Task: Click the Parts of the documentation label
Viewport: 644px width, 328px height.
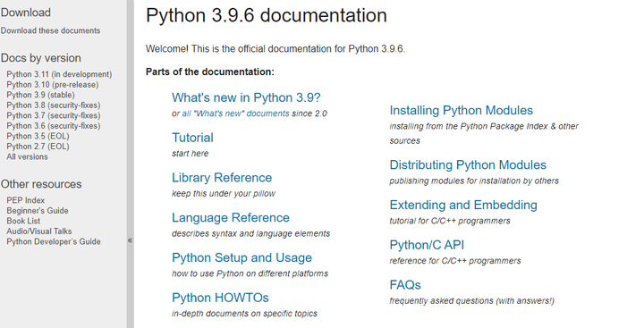Action: click(210, 71)
